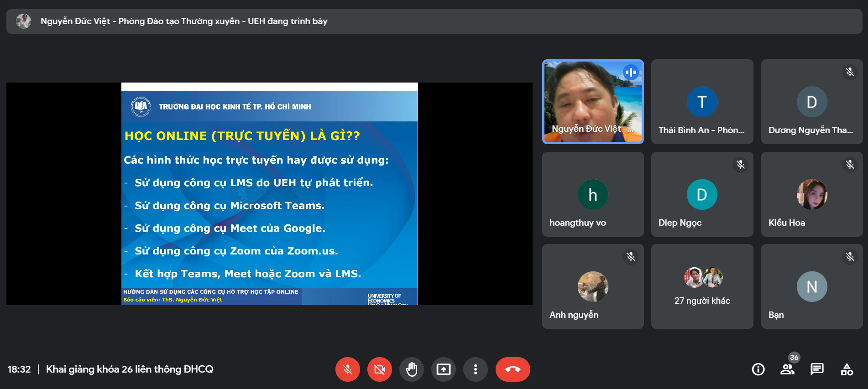Select Nguyễn Đức Việt video tile
The image size is (868, 389).
(593, 102)
